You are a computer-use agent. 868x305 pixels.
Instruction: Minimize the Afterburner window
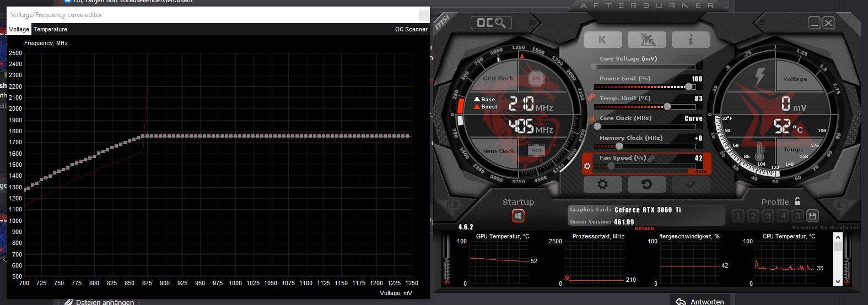[x=815, y=23]
